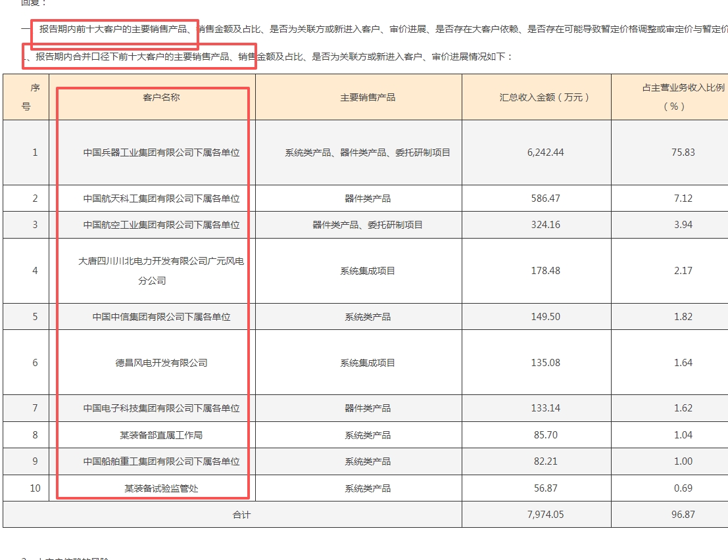The height and width of the screenshot is (560, 728).
Task: Click the percentage 7.12
Action: [x=683, y=198]
